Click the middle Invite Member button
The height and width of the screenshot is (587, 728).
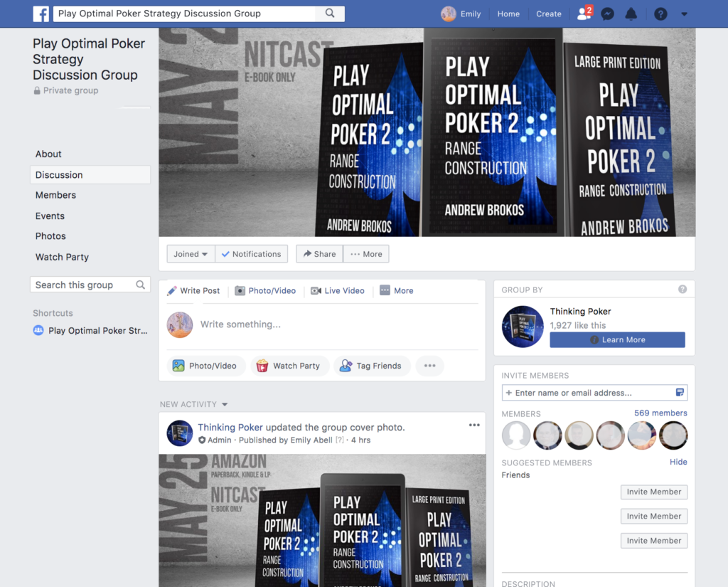coord(654,516)
